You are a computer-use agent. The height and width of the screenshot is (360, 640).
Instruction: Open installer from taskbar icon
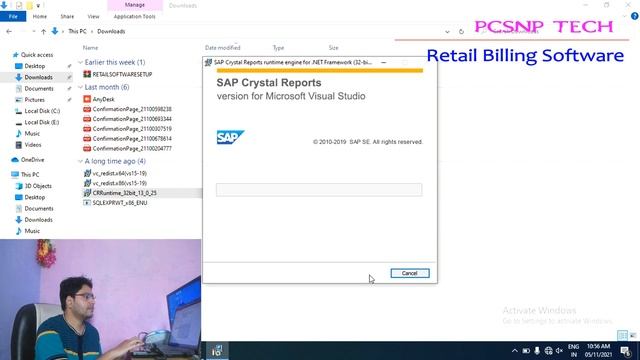click(217, 351)
